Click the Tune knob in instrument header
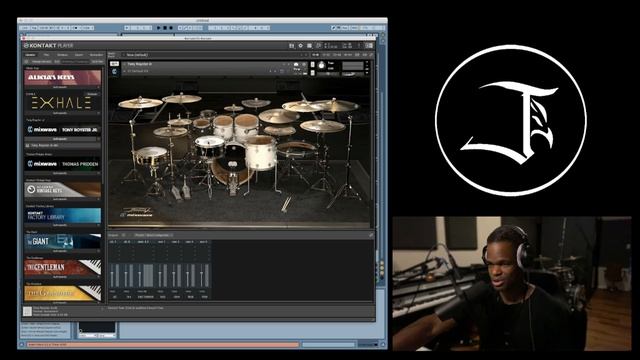The height and width of the screenshot is (360, 640). [x=321, y=65]
